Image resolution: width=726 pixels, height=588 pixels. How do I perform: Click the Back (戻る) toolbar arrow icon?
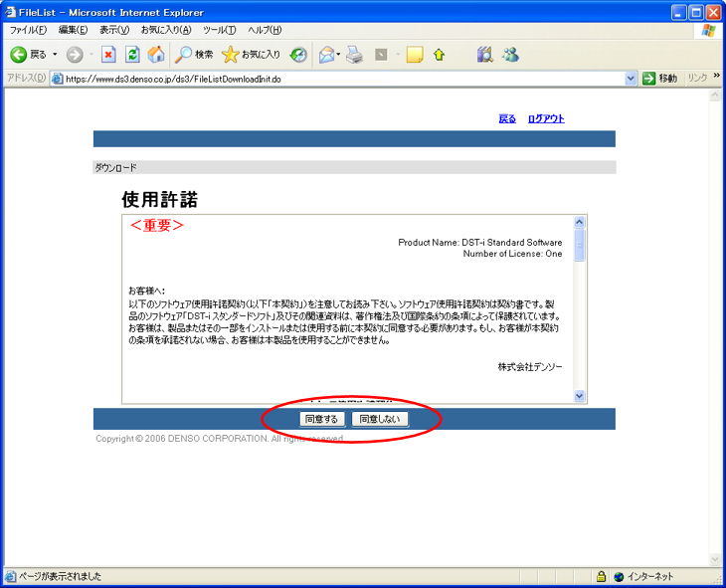tap(19, 55)
